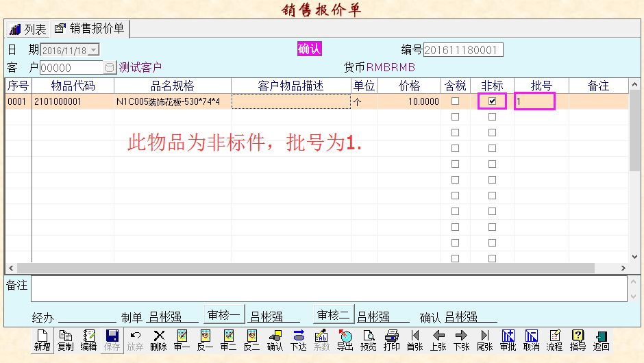
Task: Click the 导出 (export) toolbar icon
Action: pos(345,340)
